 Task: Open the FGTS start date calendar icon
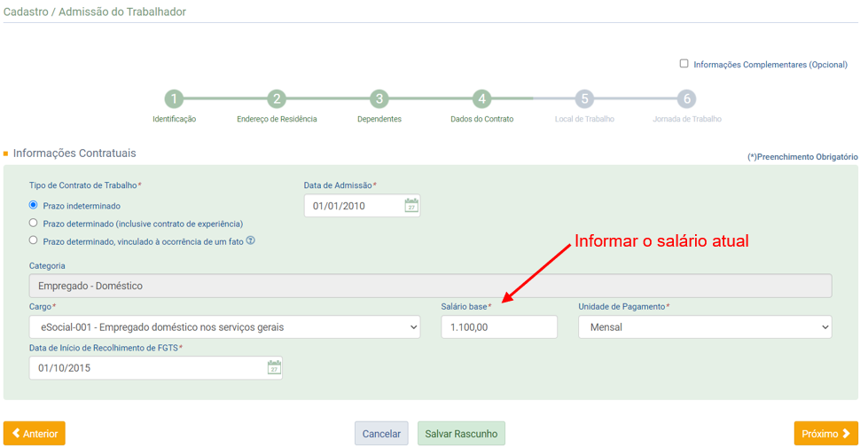(274, 367)
